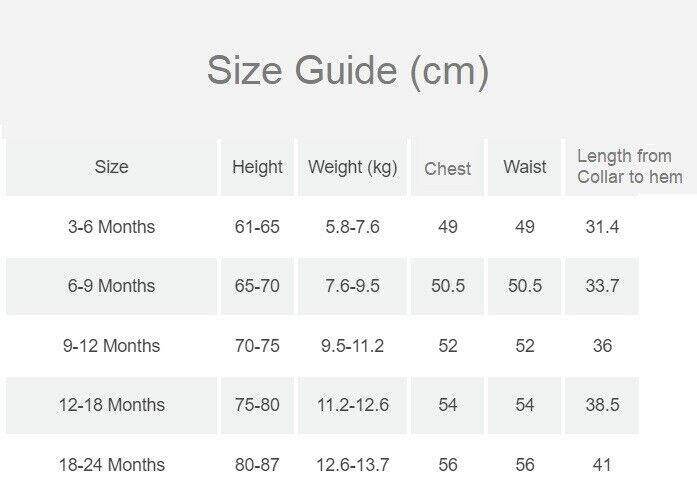The width and height of the screenshot is (697, 495).
Task: Click the Height column header
Action: click(257, 167)
